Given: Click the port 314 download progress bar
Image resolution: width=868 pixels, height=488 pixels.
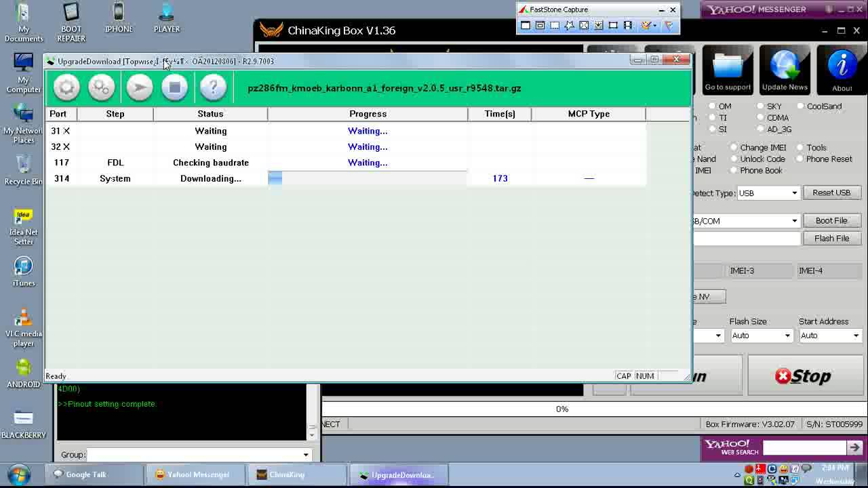Looking at the screenshot, I should click(x=368, y=178).
